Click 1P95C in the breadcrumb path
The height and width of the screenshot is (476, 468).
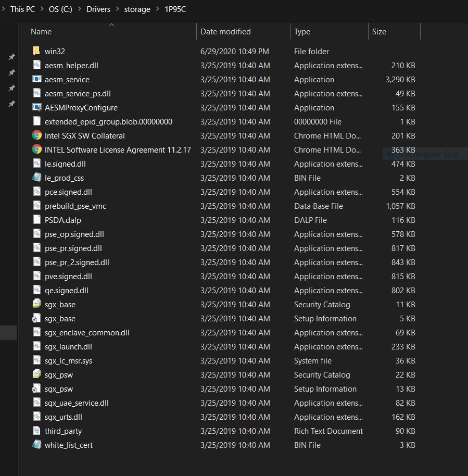(x=176, y=9)
